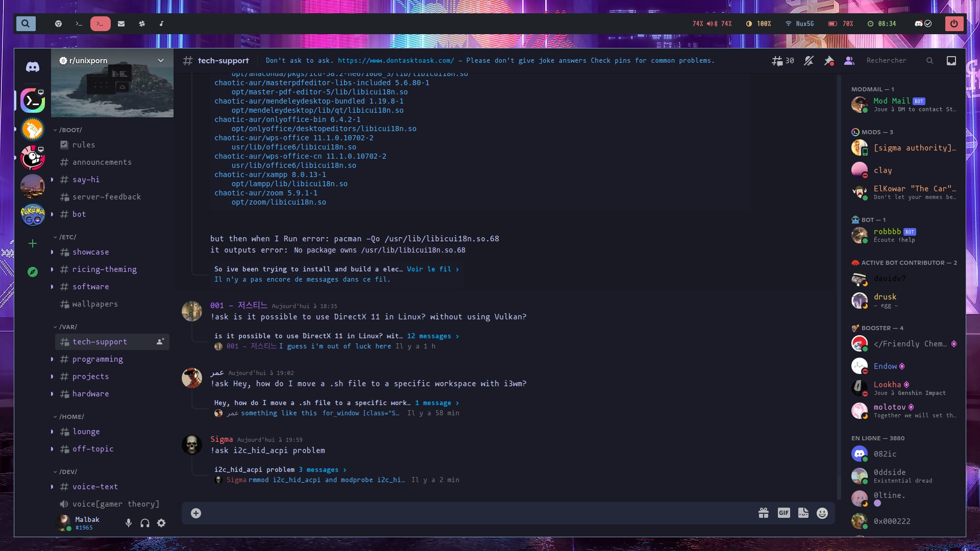Open the sticker picker
The height and width of the screenshot is (551, 980).
[803, 513]
